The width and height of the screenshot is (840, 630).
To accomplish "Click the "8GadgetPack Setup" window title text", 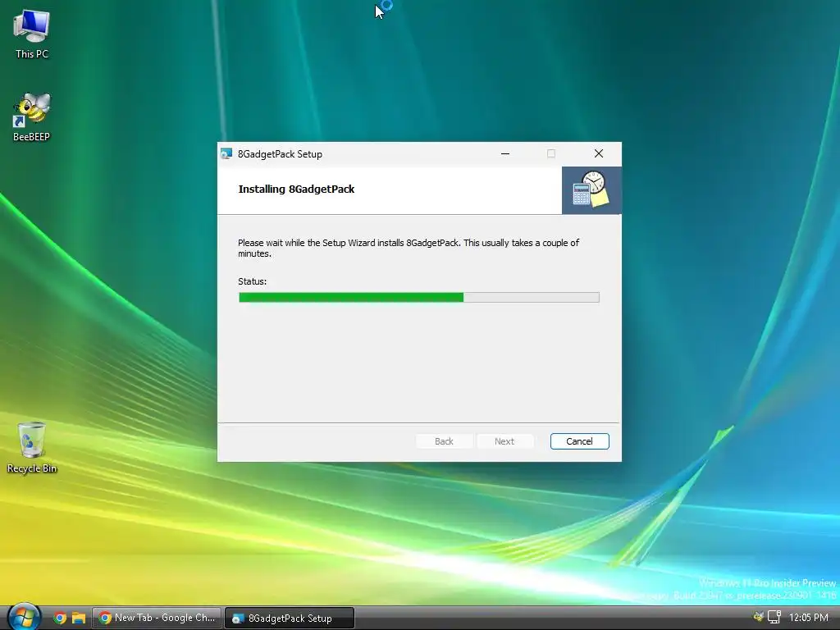I will coord(281,154).
